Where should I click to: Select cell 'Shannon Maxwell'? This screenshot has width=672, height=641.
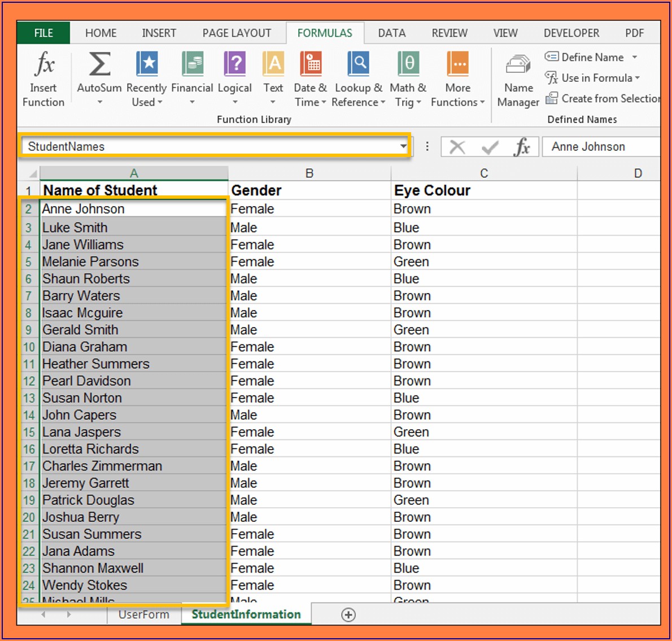tap(134, 568)
